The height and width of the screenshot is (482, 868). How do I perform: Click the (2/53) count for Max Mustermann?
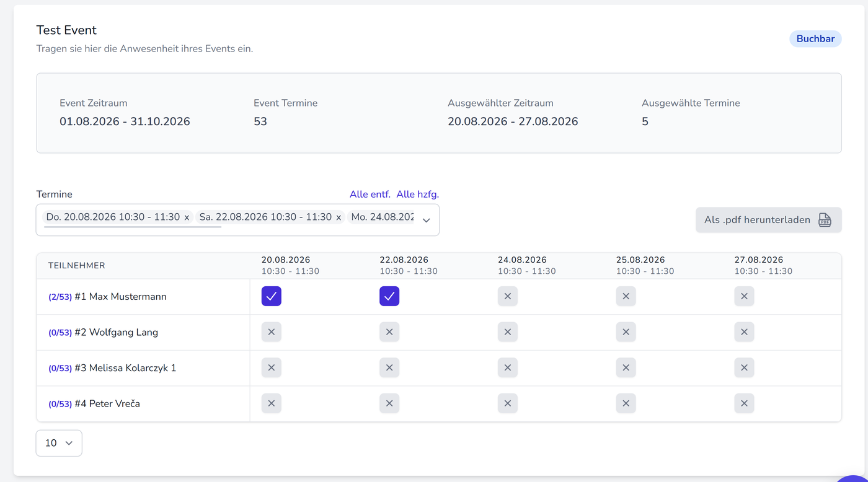point(60,297)
